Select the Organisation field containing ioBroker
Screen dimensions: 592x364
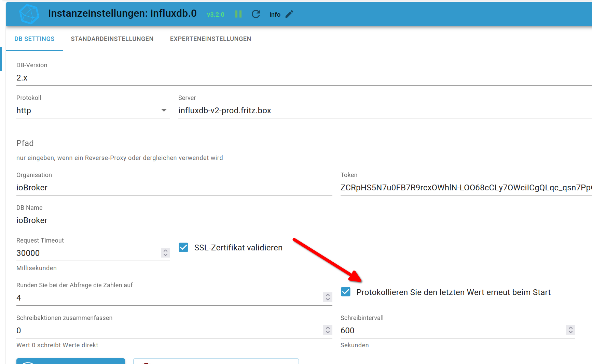(x=174, y=188)
